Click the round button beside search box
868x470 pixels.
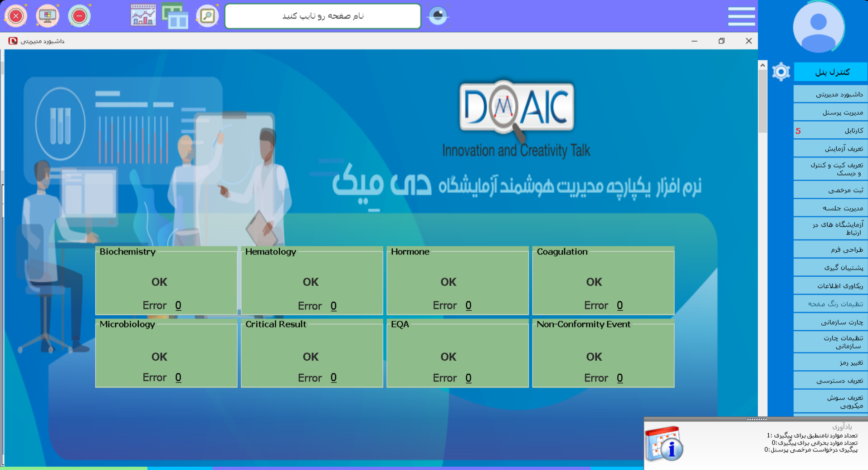click(438, 16)
